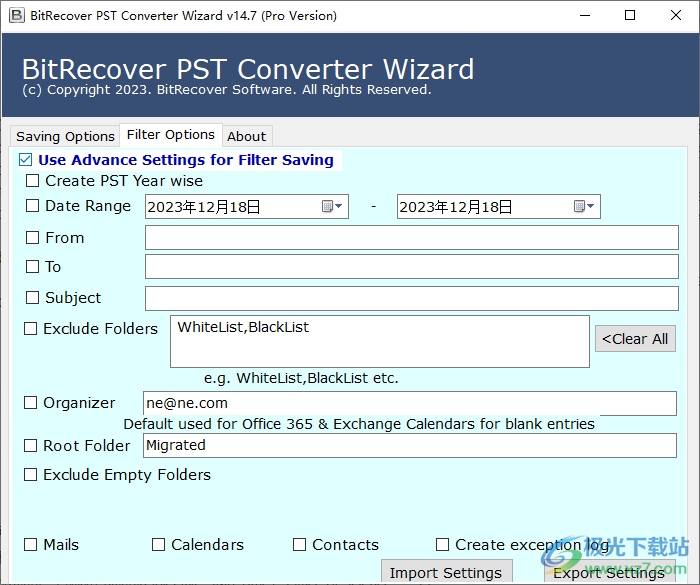700x585 pixels.
Task: Click the Subject text input field
Action: pos(412,298)
